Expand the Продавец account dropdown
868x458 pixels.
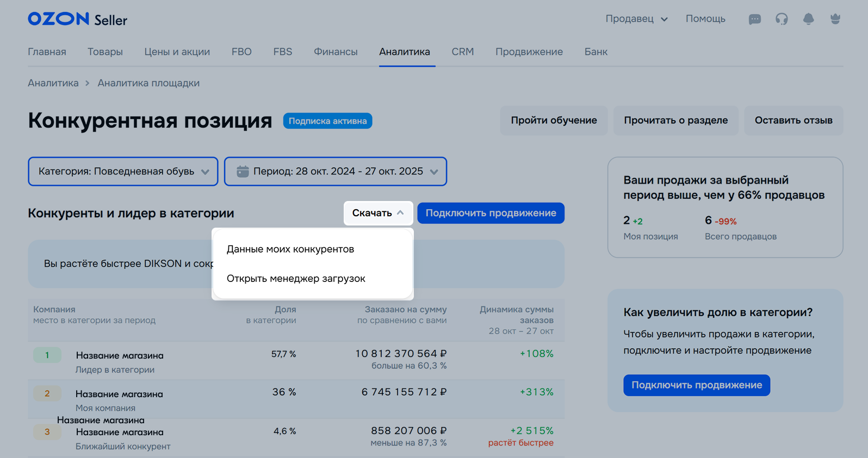(636, 19)
